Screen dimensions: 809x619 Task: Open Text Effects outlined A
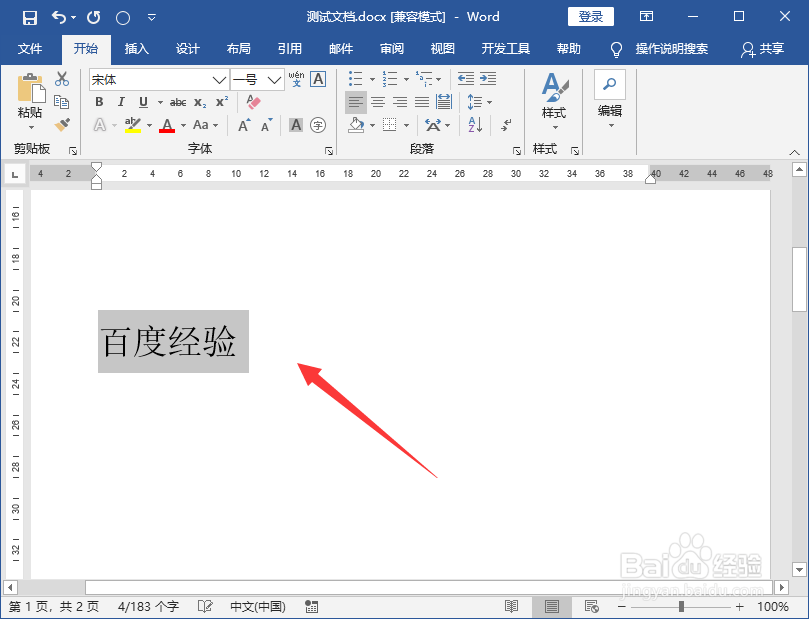[x=100, y=125]
